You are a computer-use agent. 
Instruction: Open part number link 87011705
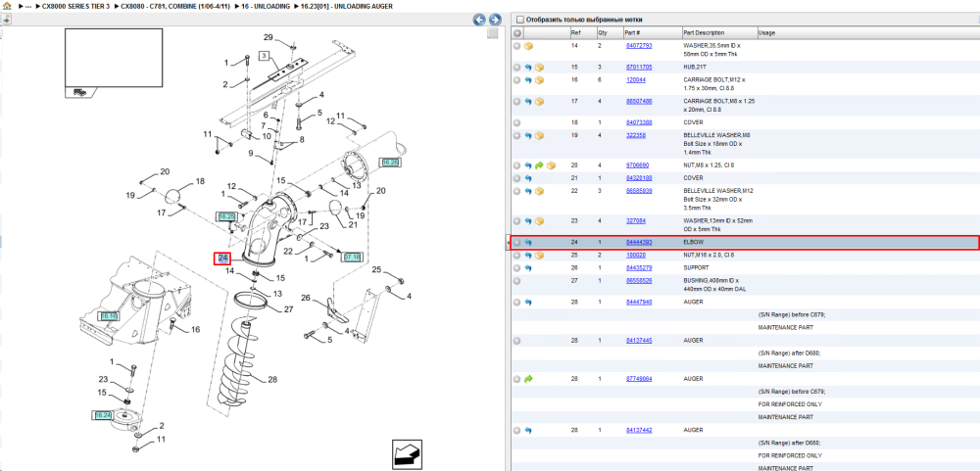(x=639, y=67)
